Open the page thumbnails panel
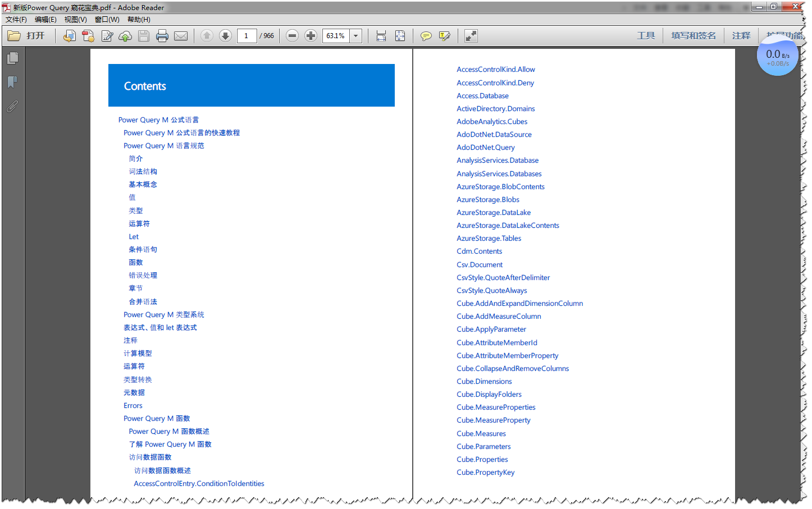The height and width of the screenshot is (509, 812). click(x=12, y=58)
